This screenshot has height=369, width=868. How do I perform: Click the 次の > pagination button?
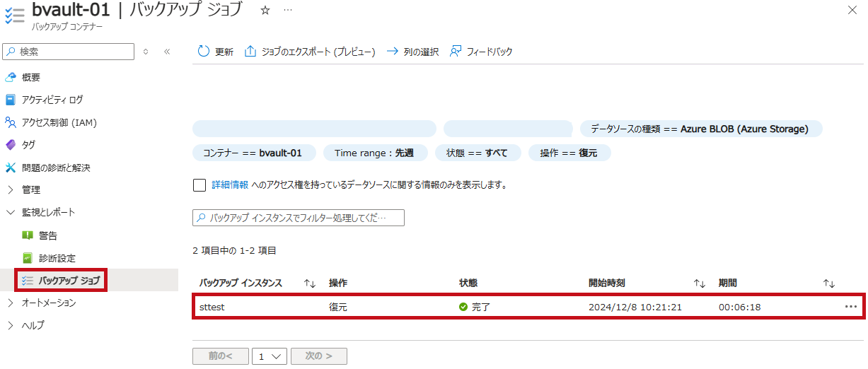[318, 356]
